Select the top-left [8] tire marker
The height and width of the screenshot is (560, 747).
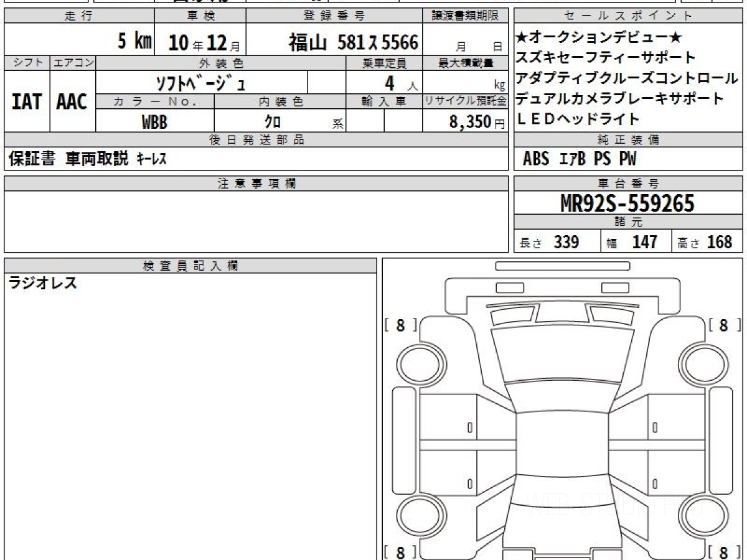pos(400,325)
